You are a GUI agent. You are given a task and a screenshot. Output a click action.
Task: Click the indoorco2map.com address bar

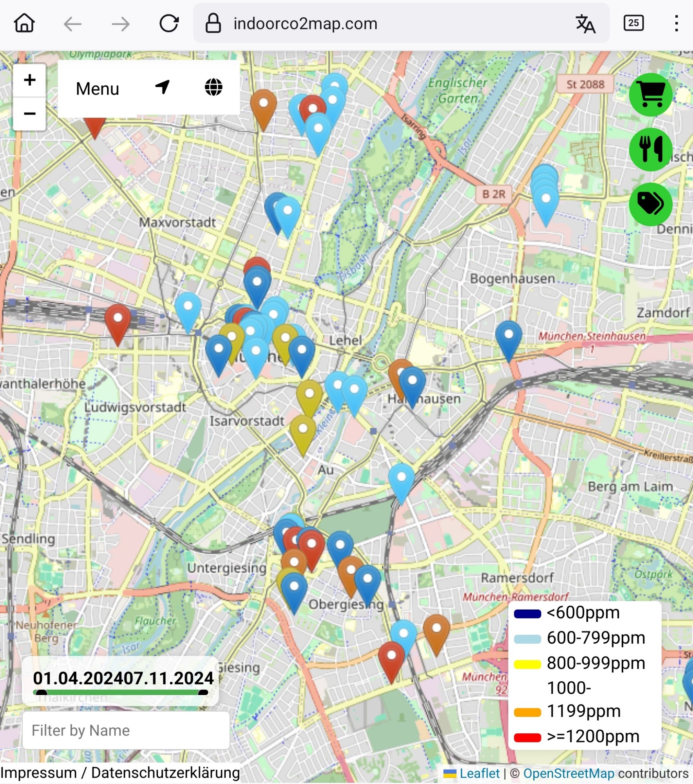(x=305, y=24)
